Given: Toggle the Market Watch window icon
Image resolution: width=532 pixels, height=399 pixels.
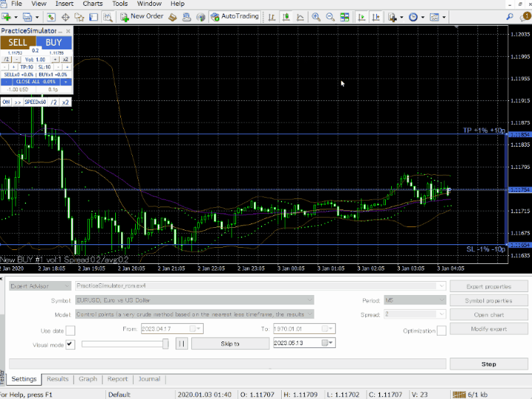Looking at the screenshot, I should pos(51,17).
